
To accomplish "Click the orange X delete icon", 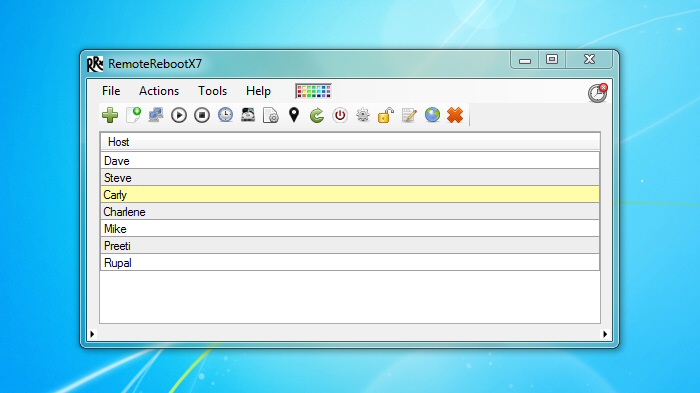I will click(455, 115).
